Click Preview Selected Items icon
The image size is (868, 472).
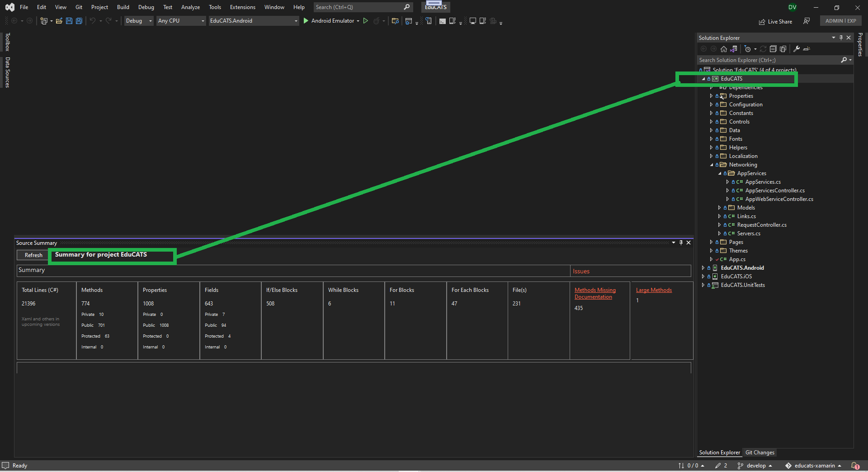(807, 49)
